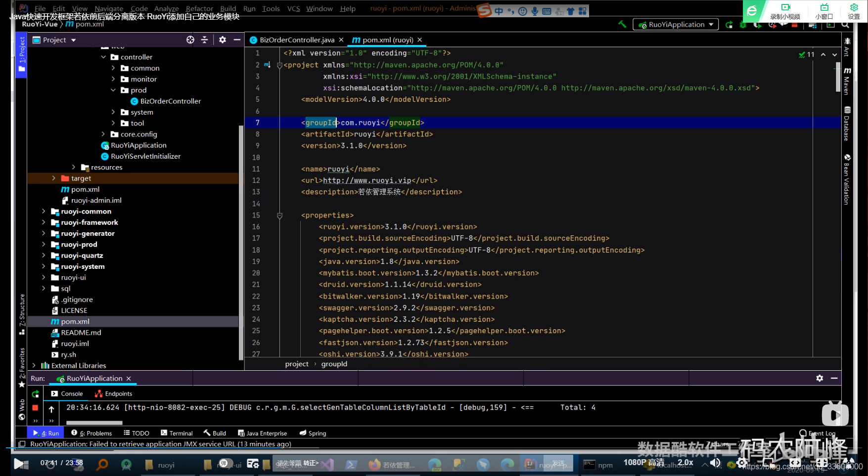
Task: Rerun RuoYiApplication in Run panel
Action: (x=36, y=394)
